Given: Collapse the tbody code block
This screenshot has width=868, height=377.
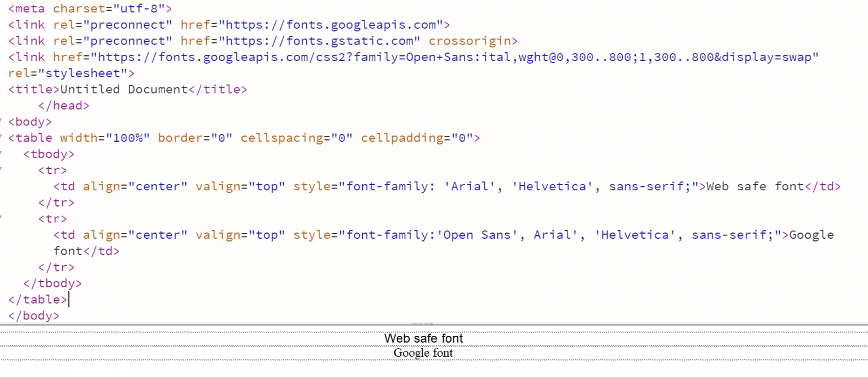Looking at the screenshot, I should tap(1, 154).
